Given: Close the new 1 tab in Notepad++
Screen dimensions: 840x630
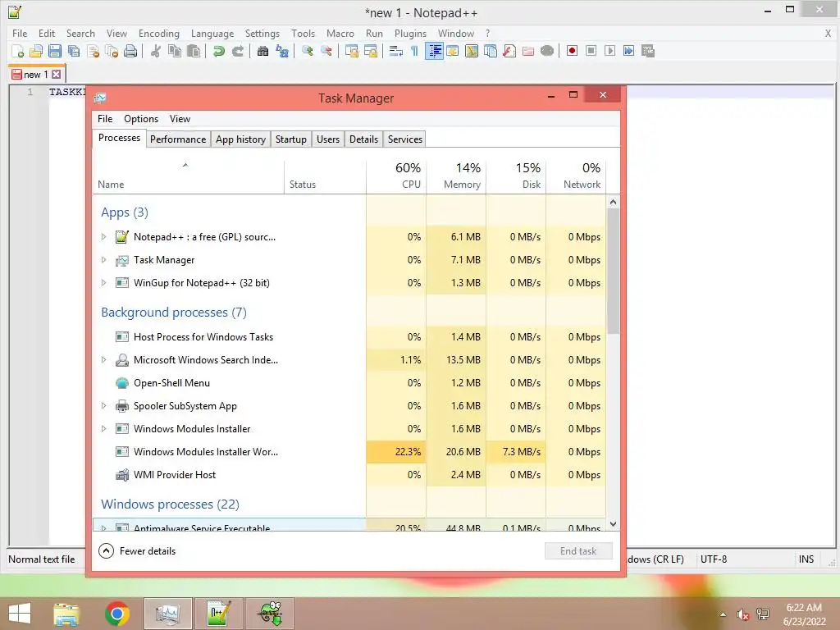Looking at the screenshot, I should pyautogui.click(x=57, y=75).
